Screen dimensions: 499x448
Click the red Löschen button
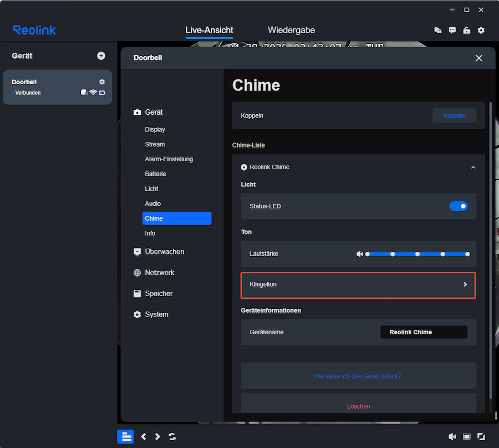[358, 406]
